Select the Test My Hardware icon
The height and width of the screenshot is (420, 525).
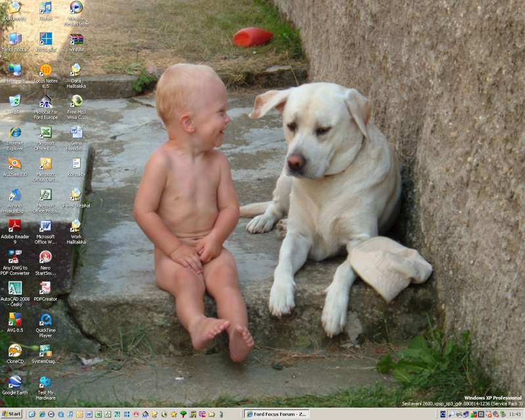point(45,382)
